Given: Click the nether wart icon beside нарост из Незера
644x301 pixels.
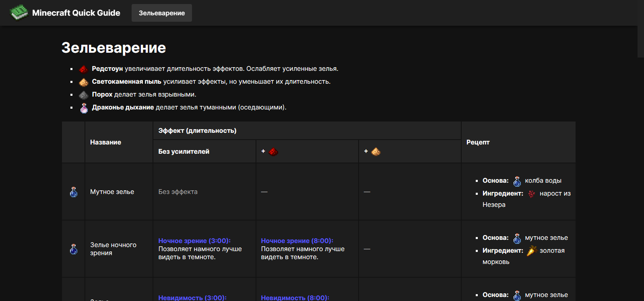Looking at the screenshot, I should [x=532, y=194].
